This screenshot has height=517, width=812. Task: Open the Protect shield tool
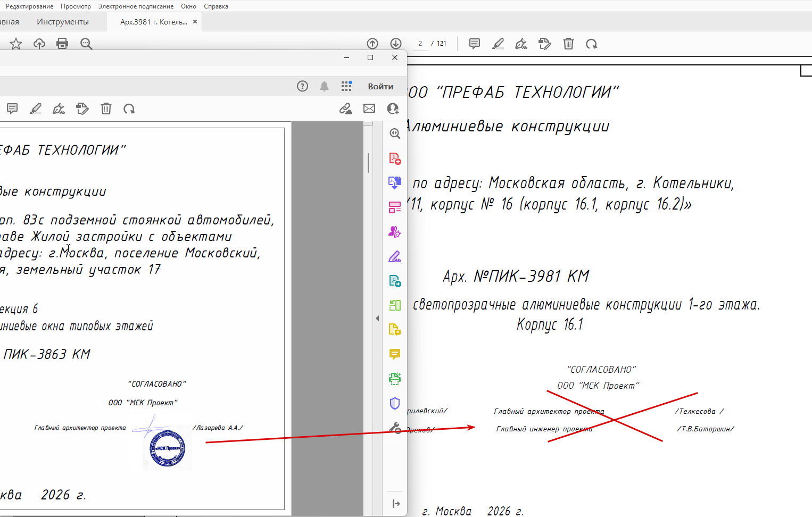point(395,403)
